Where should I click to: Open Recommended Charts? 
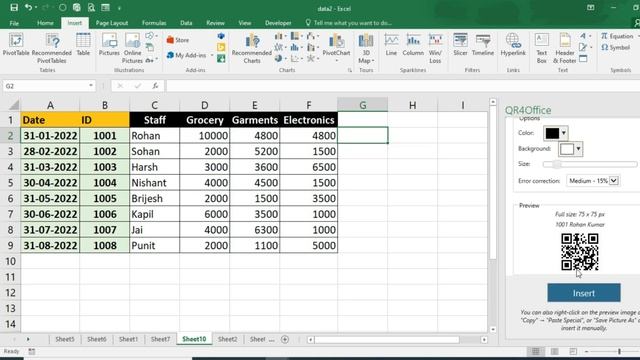click(252, 48)
